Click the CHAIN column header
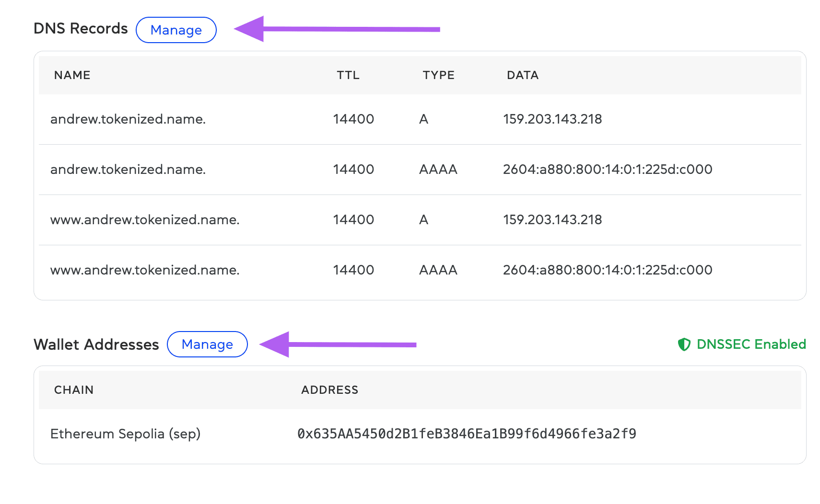Screen dimensions: 820x504 [x=73, y=390]
